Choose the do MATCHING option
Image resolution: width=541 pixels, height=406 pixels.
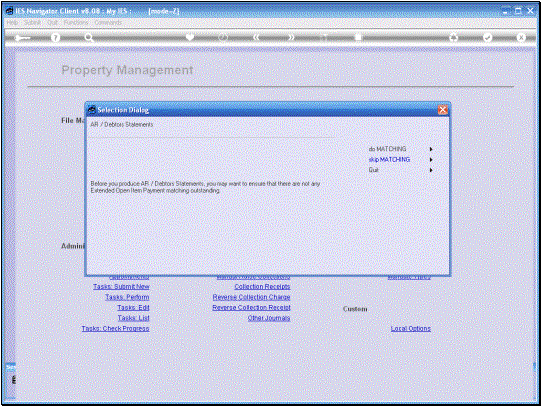tap(387, 149)
